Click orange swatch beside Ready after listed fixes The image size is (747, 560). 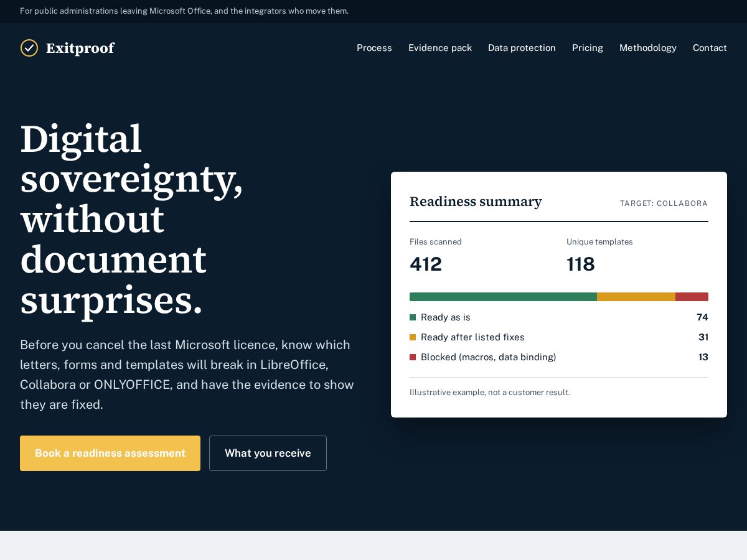tap(413, 337)
